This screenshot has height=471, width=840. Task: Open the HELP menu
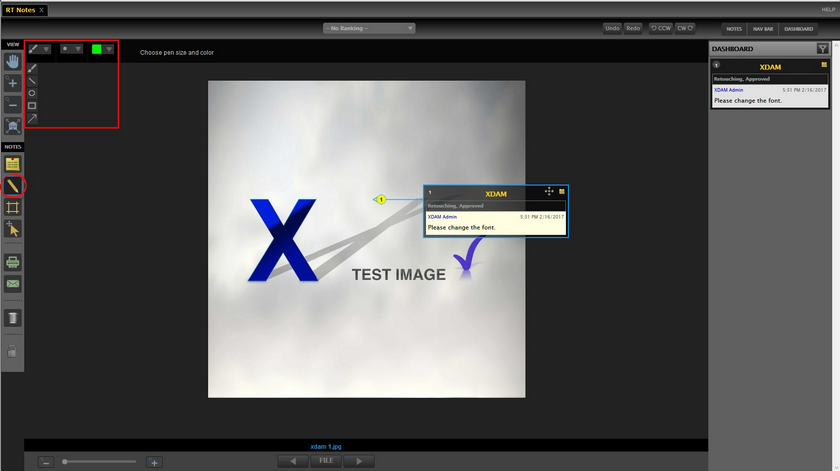click(828, 9)
